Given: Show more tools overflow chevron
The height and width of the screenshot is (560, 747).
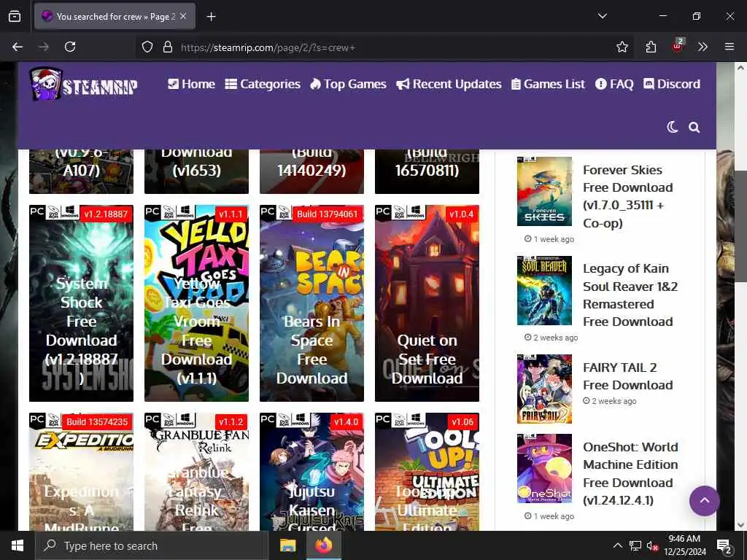Looking at the screenshot, I should pyautogui.click(x=703, y=47).
